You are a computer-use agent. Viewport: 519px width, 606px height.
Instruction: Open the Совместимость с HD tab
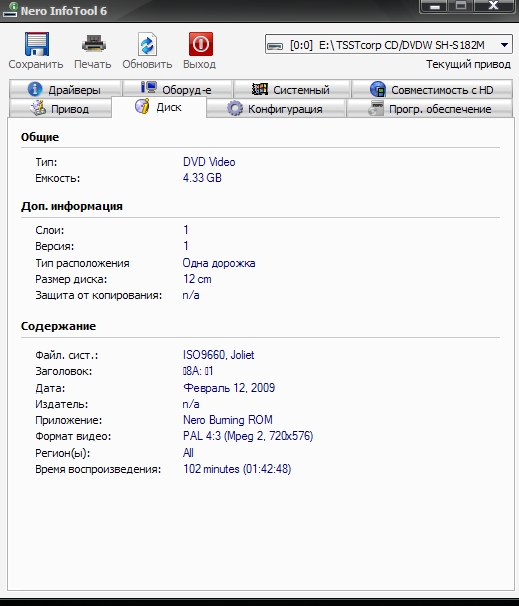pyautogui.click(x=432, y=89)
